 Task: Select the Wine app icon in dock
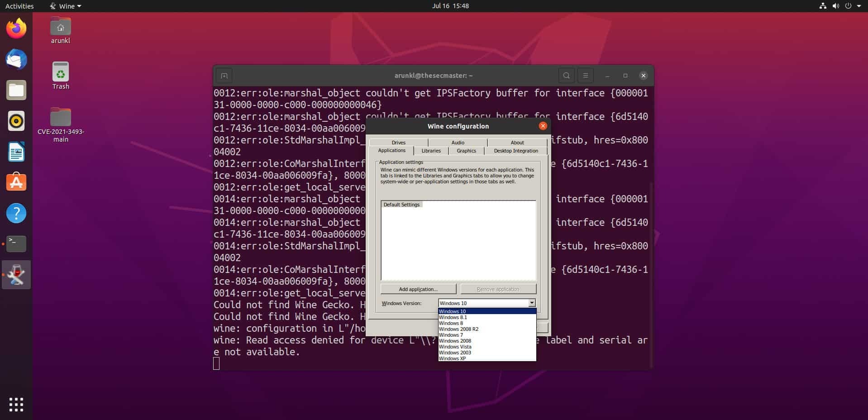[16, 275]
